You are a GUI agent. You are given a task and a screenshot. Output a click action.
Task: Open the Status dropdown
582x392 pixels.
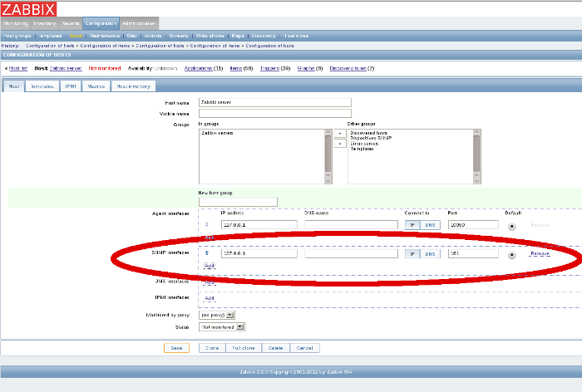click(x=223, y=327)
